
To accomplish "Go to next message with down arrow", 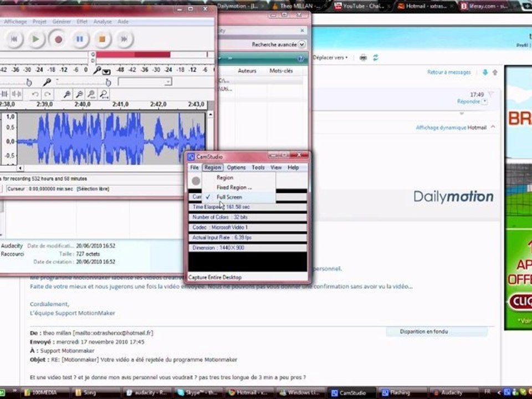I will coord(485,72).
